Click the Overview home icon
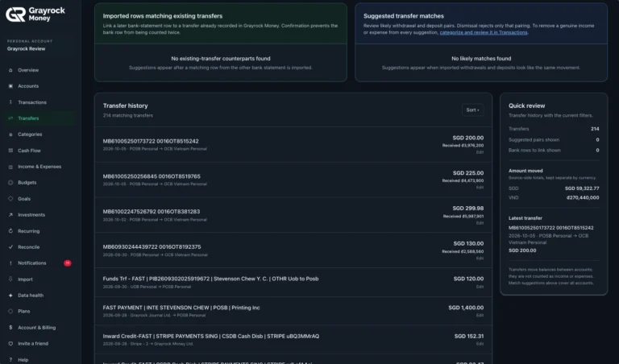This screenshot has height=364, width=619. pos(10,70)
